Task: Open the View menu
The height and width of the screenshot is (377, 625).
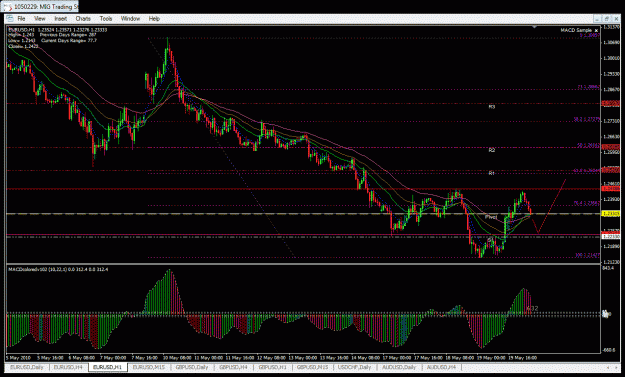Action: pyautogui.click(x=39, y=19)
